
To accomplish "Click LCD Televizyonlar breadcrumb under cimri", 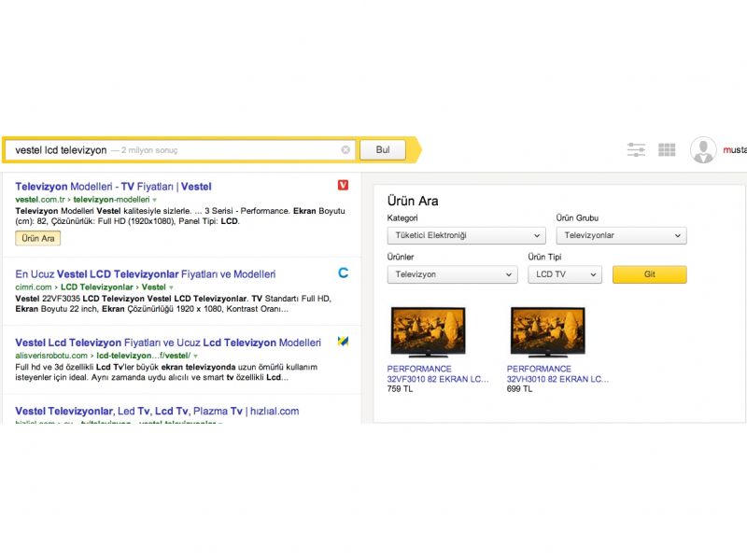I will coord(97,287).
